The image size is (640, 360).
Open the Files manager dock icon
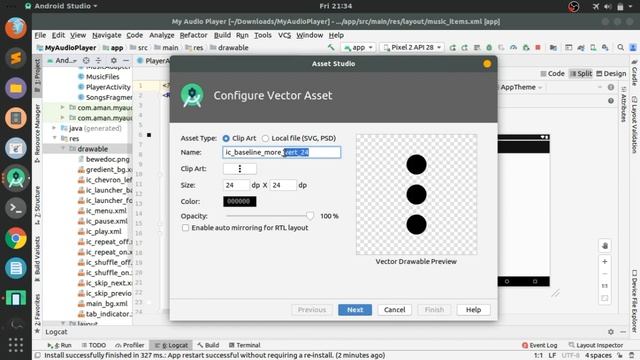[16, 88]
